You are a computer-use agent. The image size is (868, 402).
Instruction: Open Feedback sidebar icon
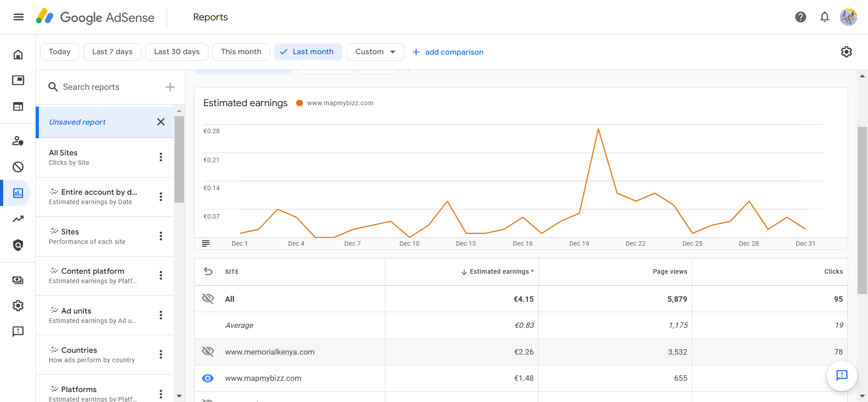click(18, 332)
